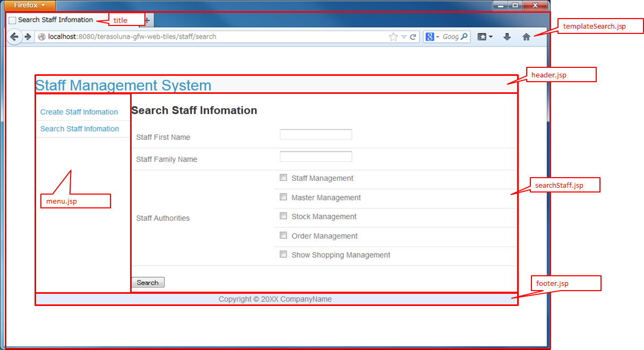Viewport: 644px width, 350px height.
Task: Toggle the Show Shopping Management checkbox
Action: point(283,254)
